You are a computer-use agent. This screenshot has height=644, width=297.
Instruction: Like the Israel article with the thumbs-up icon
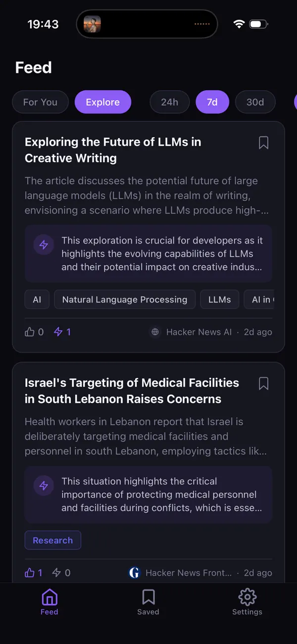coord(30,573)
